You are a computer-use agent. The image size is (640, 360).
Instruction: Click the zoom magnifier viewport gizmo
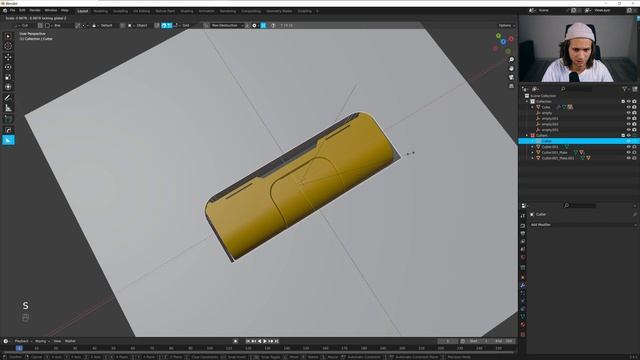point(511,60)
